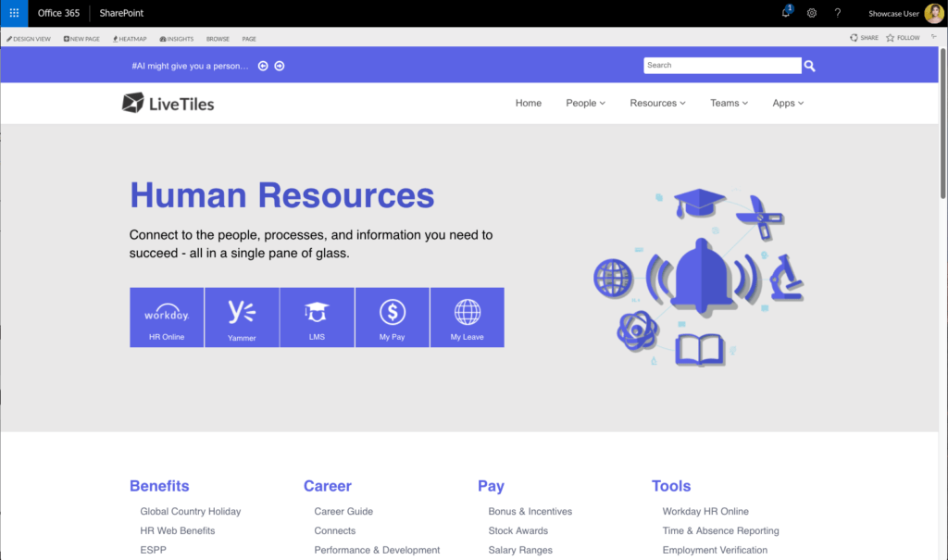This screenshot has width=948, height=560.
Task: Open the Browse ribbon tab
Action: [218, 39]
